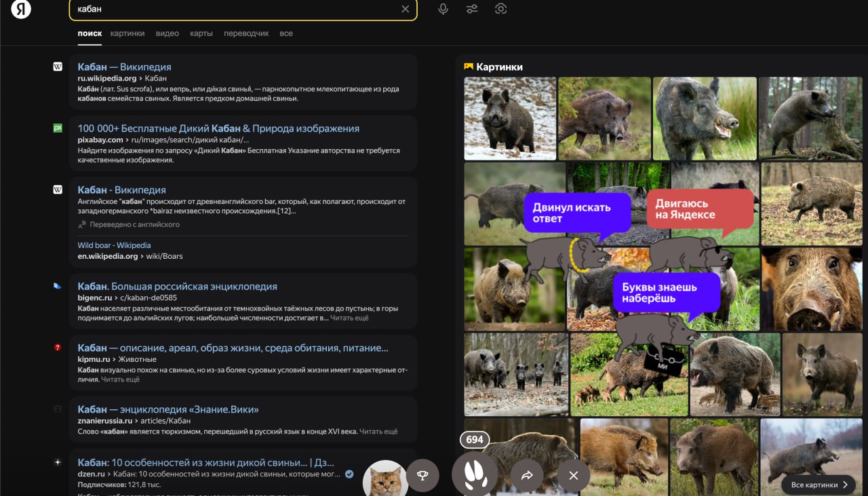Image resolution: width=868 pixels, height=496 pixels.
Task: Click inside the search input field
Action: point(203,9)
